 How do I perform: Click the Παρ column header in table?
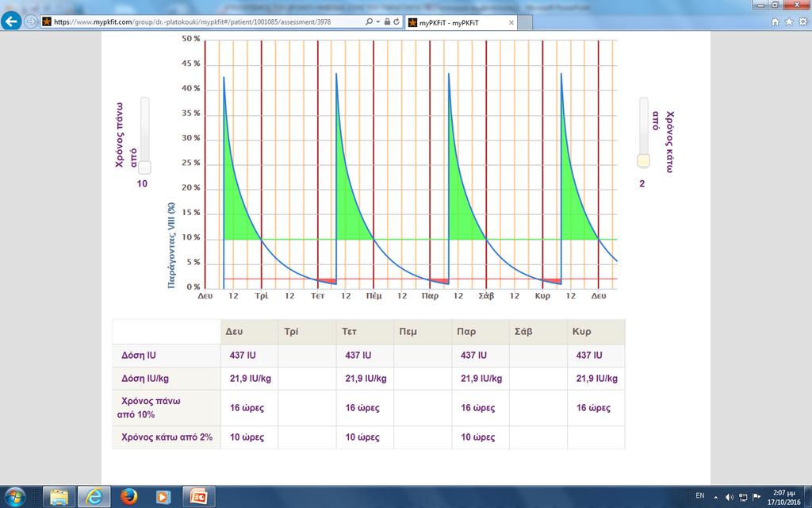point(480,332)
